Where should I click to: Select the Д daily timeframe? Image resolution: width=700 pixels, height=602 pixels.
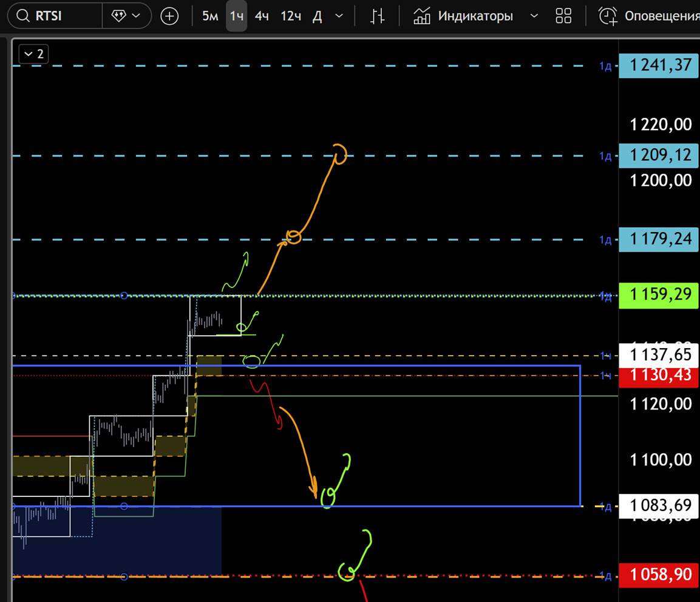point(317,16)
